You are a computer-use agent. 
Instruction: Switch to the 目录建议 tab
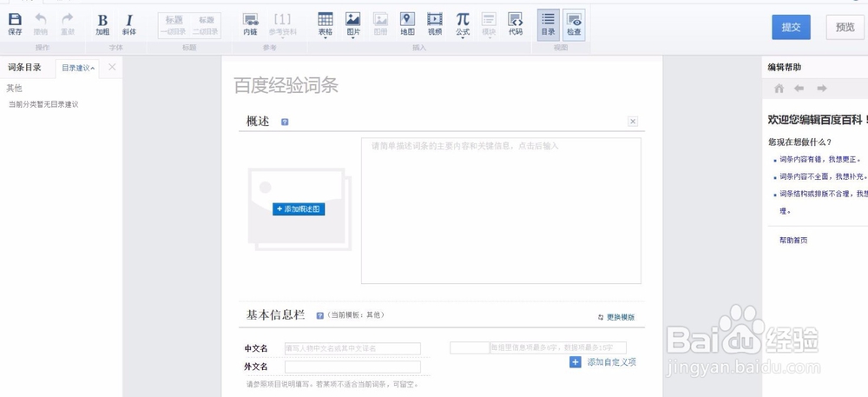pos(77,68)
